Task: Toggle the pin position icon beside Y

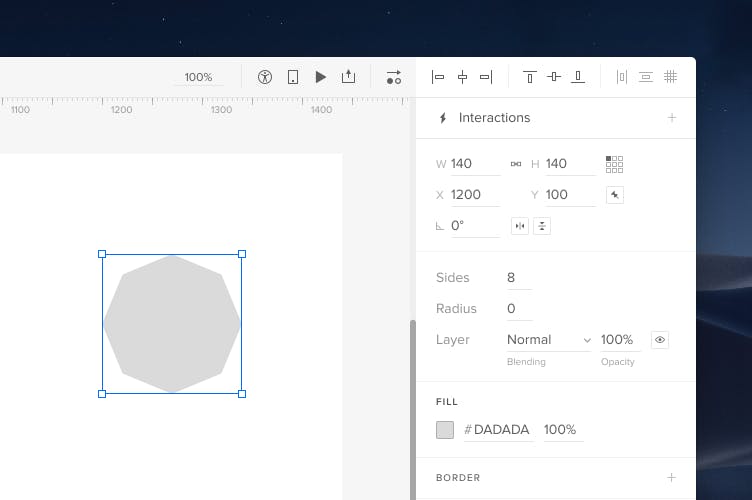Action: click(x=615, y=195)
